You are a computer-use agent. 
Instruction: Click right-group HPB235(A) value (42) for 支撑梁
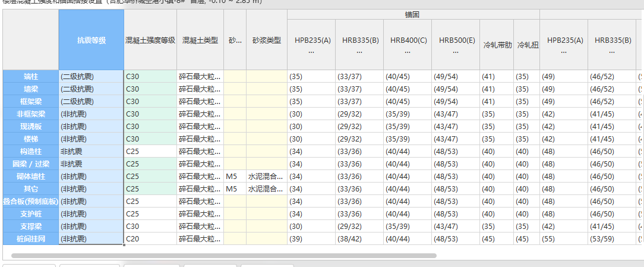pyautogui.click(x=563, y=227)
